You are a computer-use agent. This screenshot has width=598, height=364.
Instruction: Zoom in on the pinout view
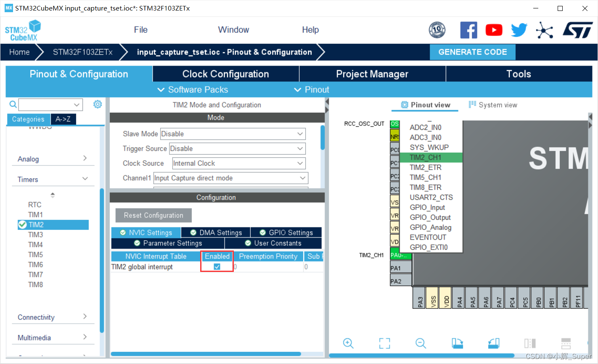click(348, 343)
